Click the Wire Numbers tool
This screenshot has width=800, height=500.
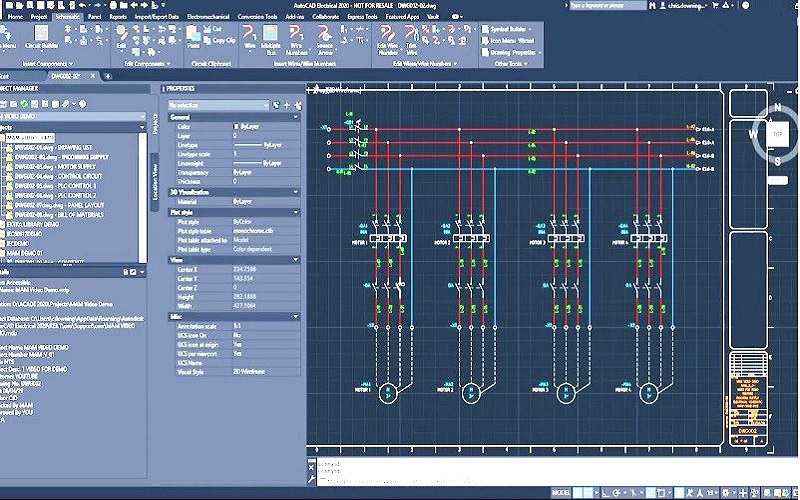tap(296, 40)
